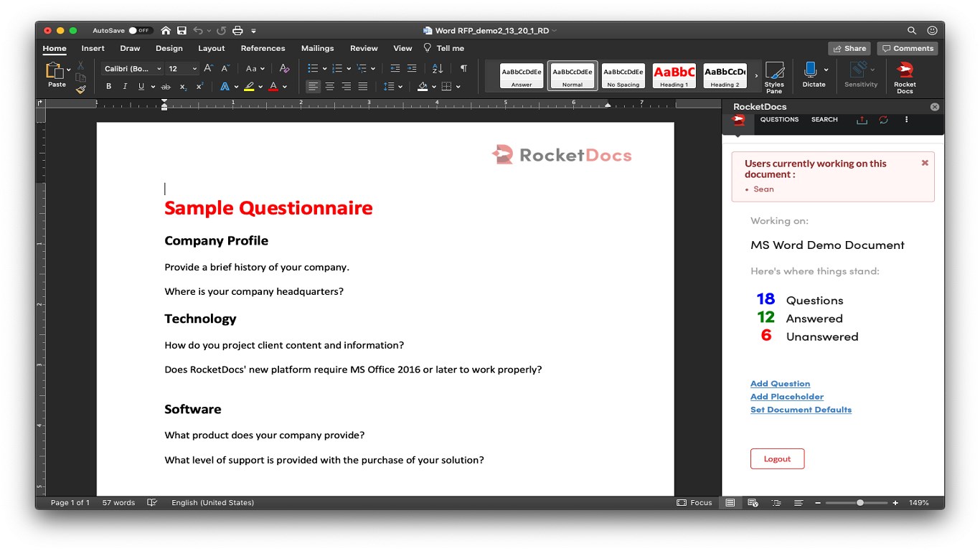The image size is (980, 551).
Task: Print the document via printer icon
Action: click(x=237, y=31)
